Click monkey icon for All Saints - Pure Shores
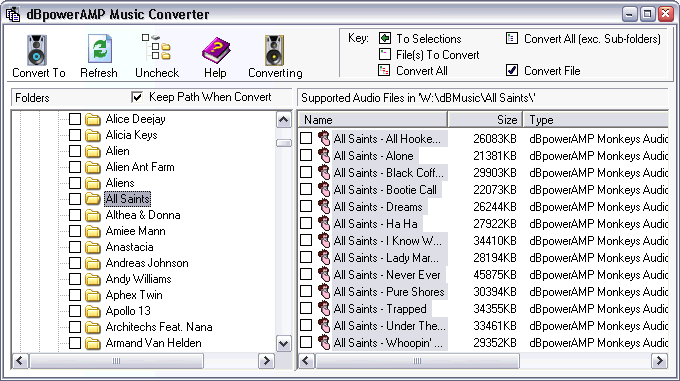This screenshot has width=680, height=381. tap(324, 291)
